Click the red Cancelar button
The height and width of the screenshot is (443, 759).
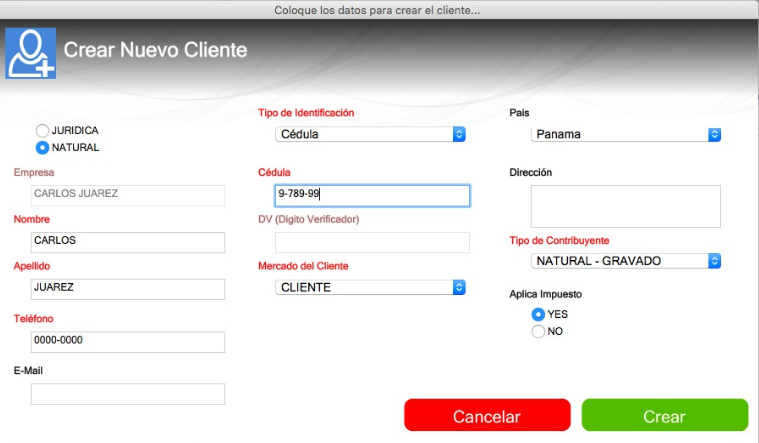487,415
